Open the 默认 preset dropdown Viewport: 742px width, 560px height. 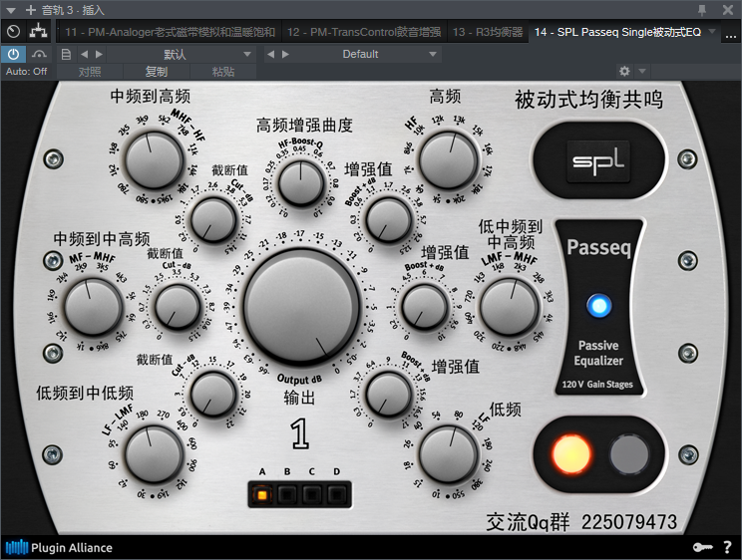coord(182,55)
